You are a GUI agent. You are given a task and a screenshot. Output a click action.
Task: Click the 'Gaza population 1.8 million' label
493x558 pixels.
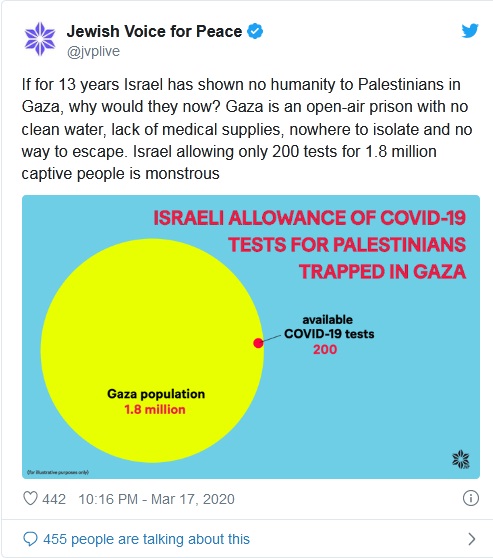[x=156, y=401]
